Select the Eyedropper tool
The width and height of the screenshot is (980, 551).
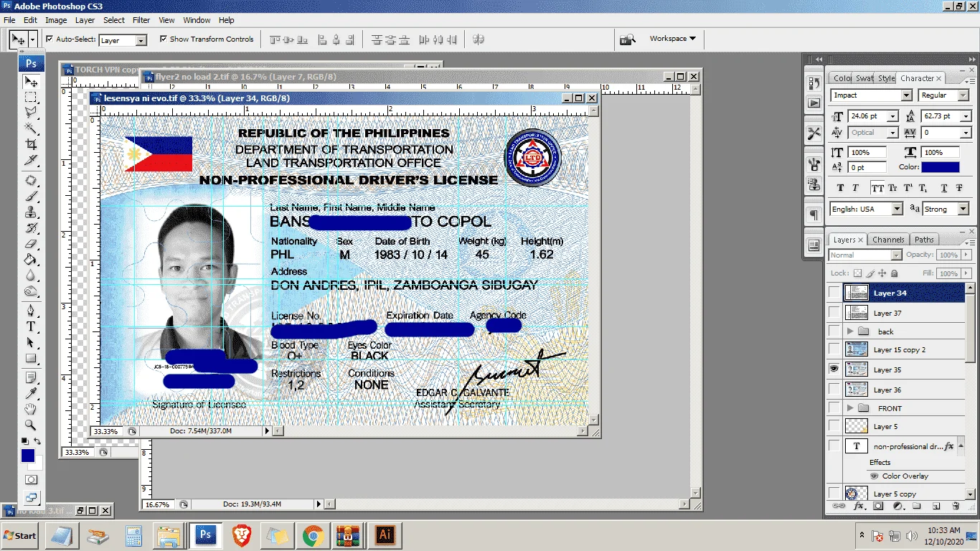click(31, 393)
